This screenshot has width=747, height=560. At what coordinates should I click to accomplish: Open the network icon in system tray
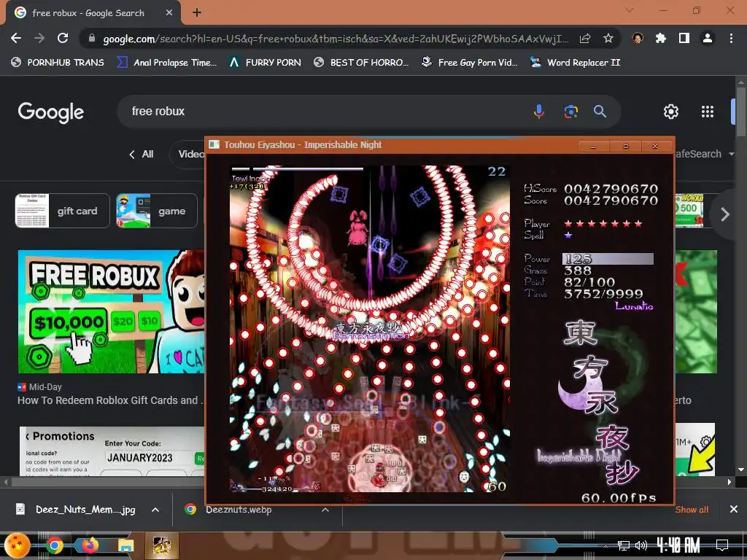(623, 545)
